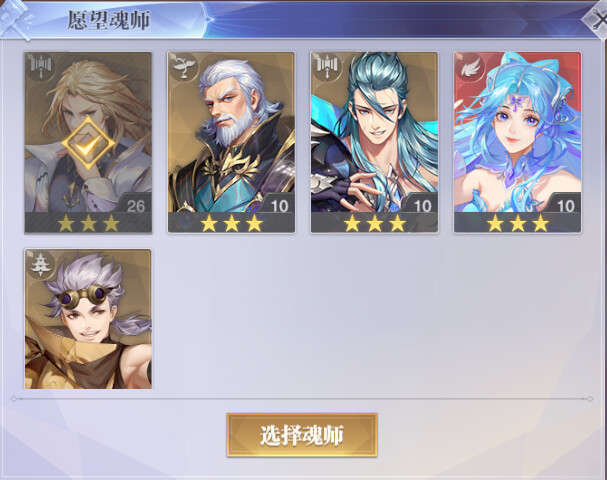Click the bird emblem on the white-bearded elder card
This screenshot has height=480, width=607.
pyautogui.click(x=183, y=67)
